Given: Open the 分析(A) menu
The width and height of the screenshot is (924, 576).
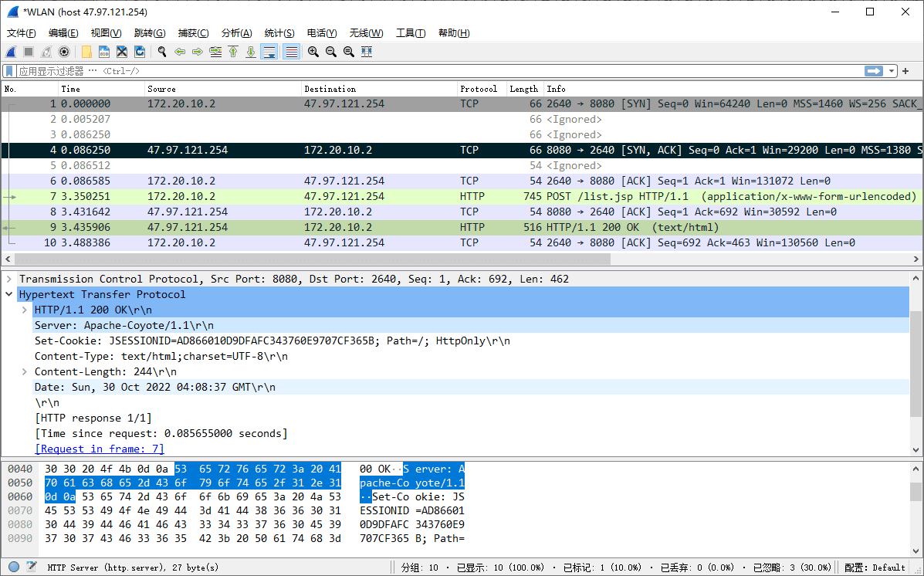Looking at the screenshot, I should pyautogui.click(x=236, y=33).
